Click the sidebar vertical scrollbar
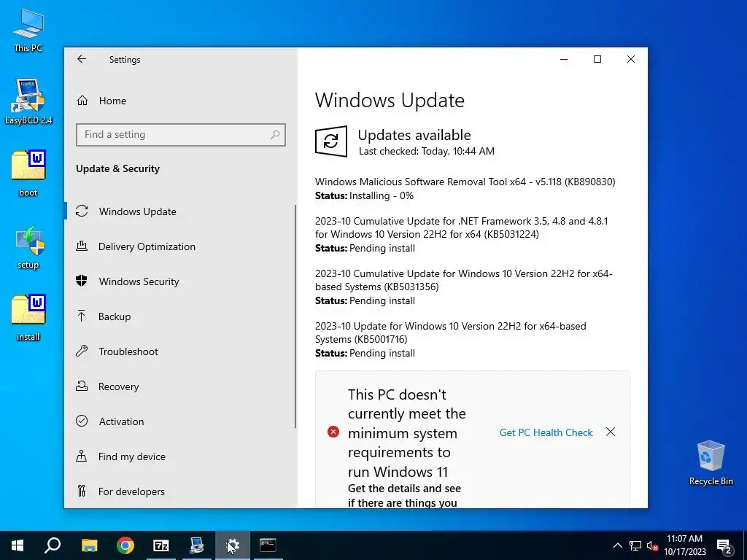Viewport: 747px width, 560px height. 295,316
